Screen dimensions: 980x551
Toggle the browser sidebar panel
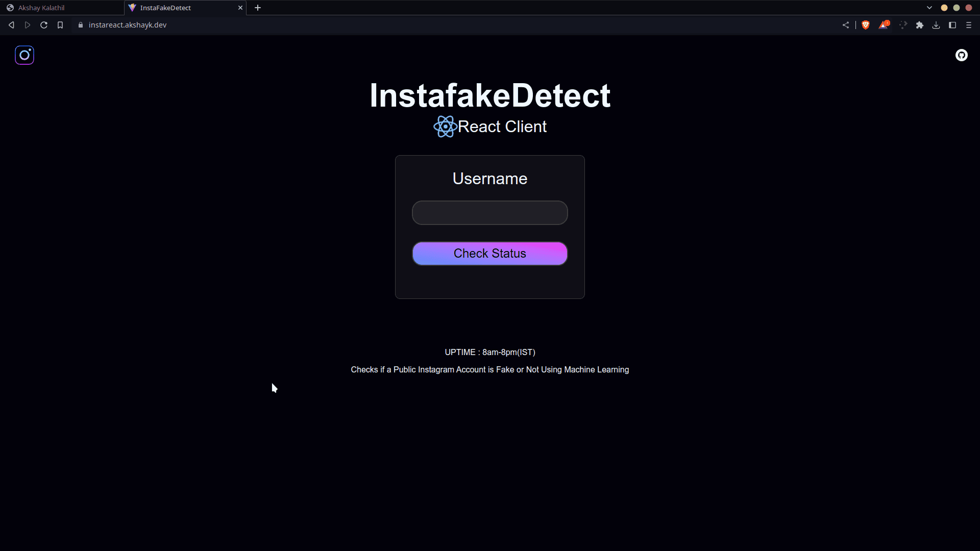point(952,25)
